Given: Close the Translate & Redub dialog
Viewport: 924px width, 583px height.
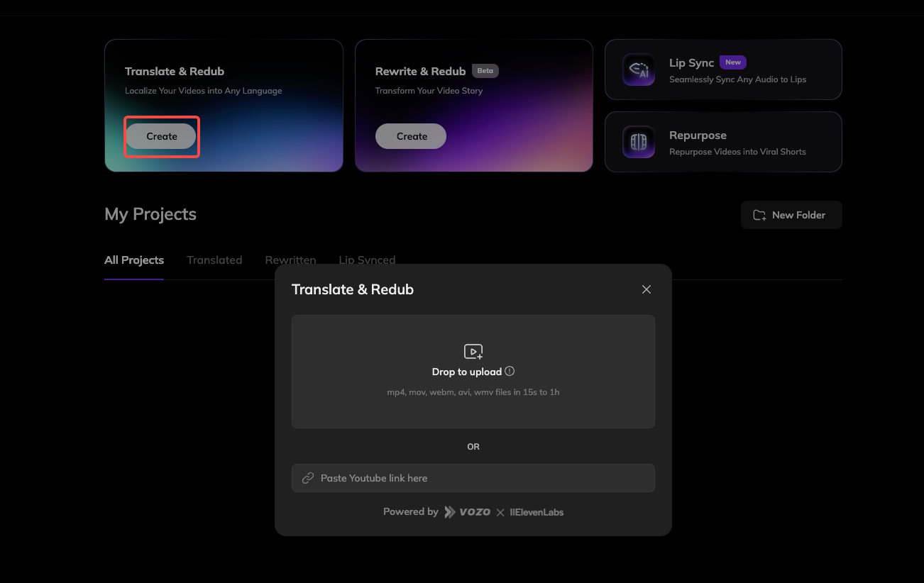Looking at the screenshot, I should [x=646, y=289].
